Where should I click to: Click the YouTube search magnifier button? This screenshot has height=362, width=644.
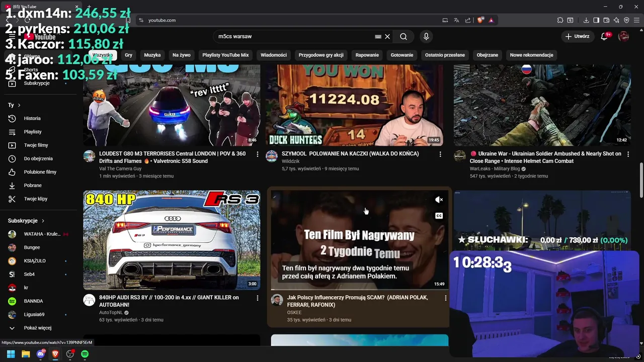coord(404,36)
